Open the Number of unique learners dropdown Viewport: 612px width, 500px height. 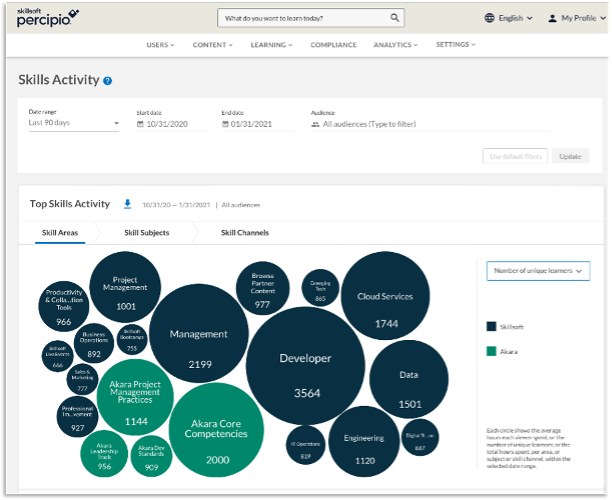click(x=538, y=271)
